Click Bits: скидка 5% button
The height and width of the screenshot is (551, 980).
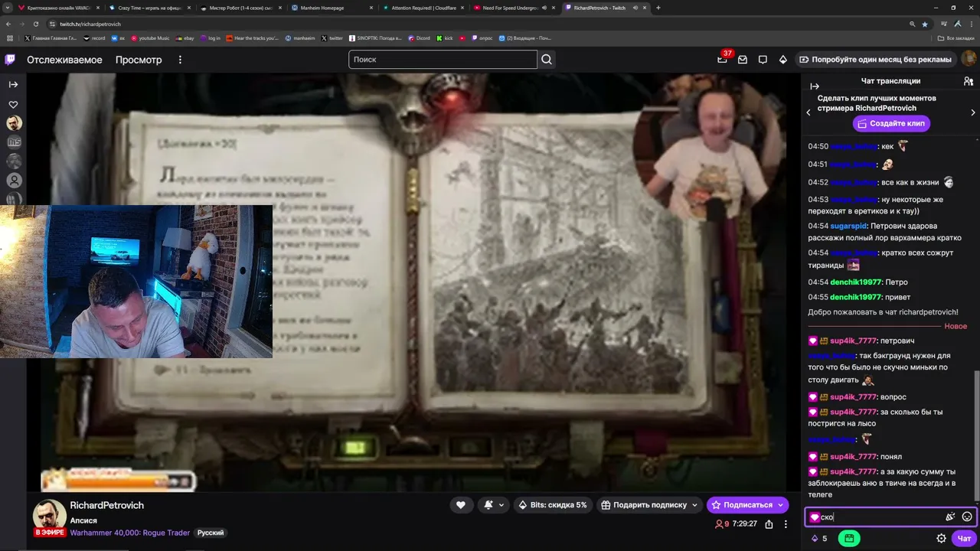pos(553,505)
